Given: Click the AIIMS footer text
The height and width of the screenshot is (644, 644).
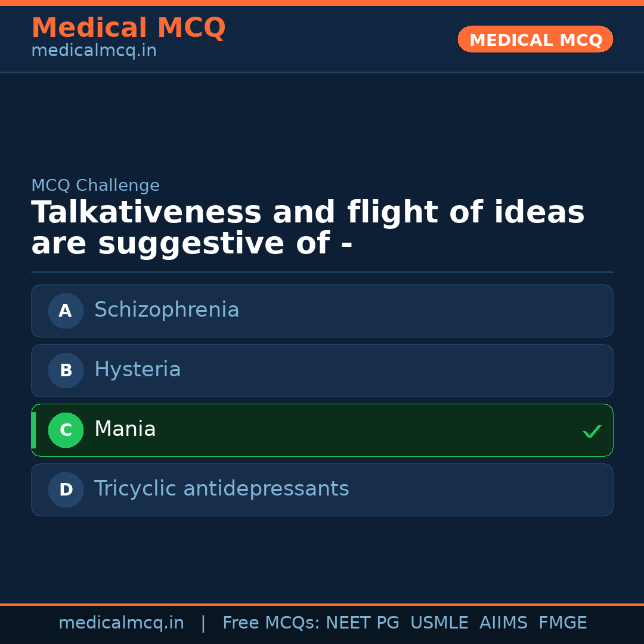Looking at the screenshot, I should click(x=503, y=623).
